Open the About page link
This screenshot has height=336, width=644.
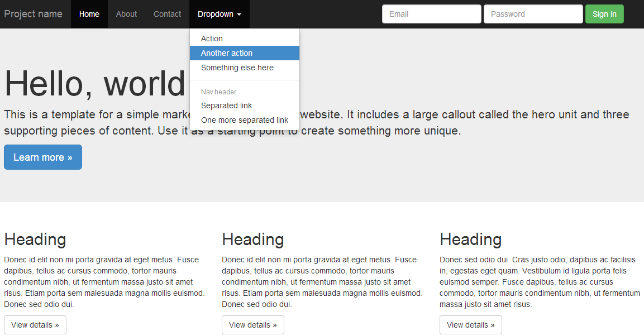(126, 14)
